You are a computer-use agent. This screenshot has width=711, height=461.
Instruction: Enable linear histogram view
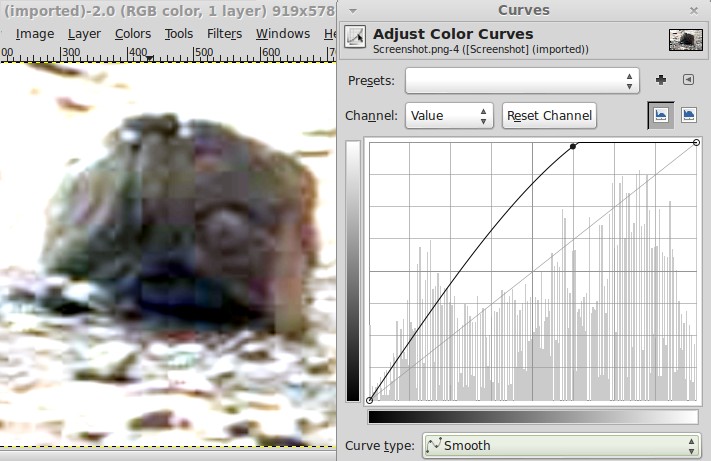661,115
